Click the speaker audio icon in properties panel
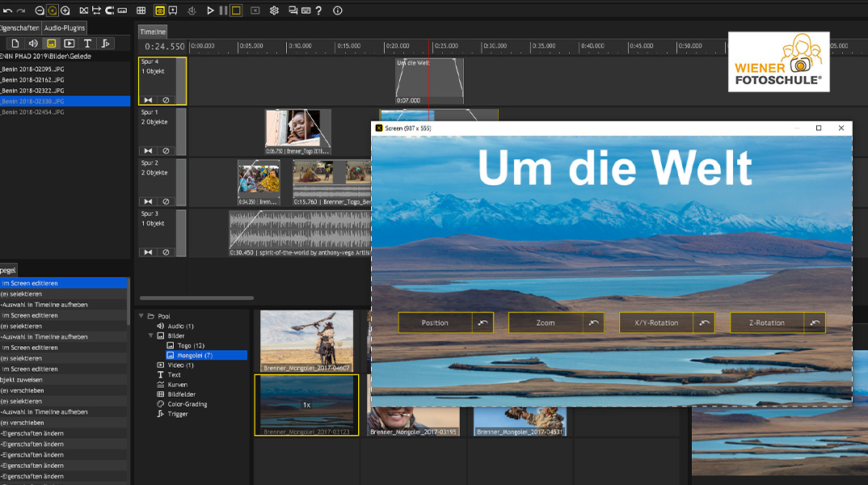This screenshot has height=485, width=868. (x=33, y=44)
